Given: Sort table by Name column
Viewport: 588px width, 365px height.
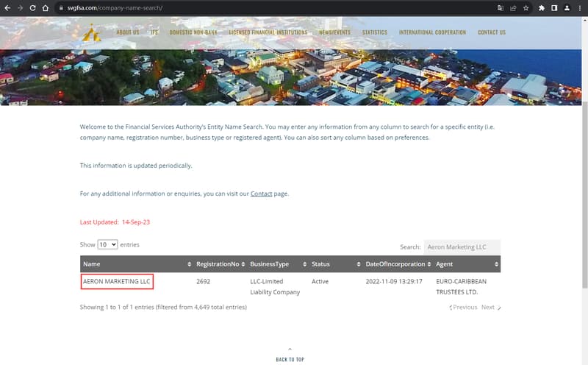Looking at the screenshot, I should click(137, 264).
